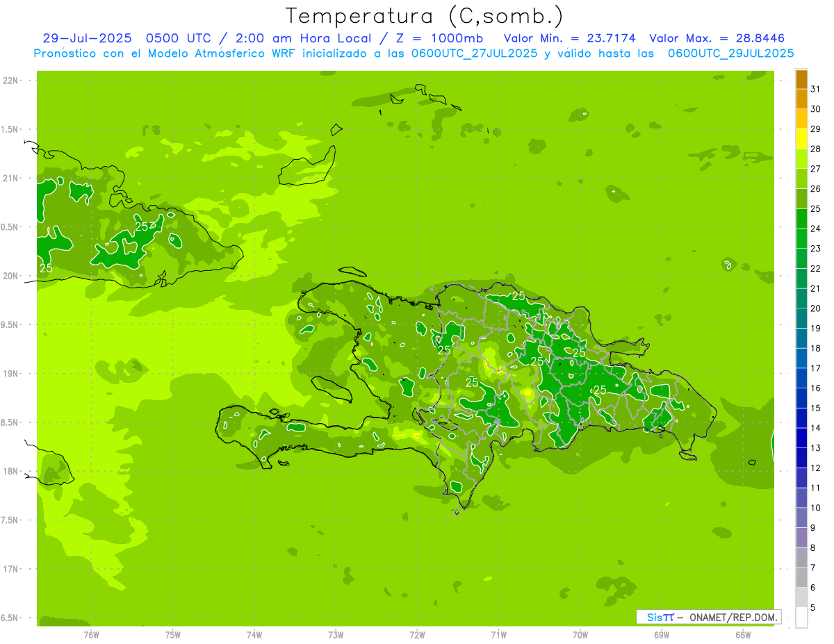Click 'Valor Min. = 23.7174' value
Image resolution: width=834 pixels, height=644 pixels.
pyautogui.click(x=569, y=38)
